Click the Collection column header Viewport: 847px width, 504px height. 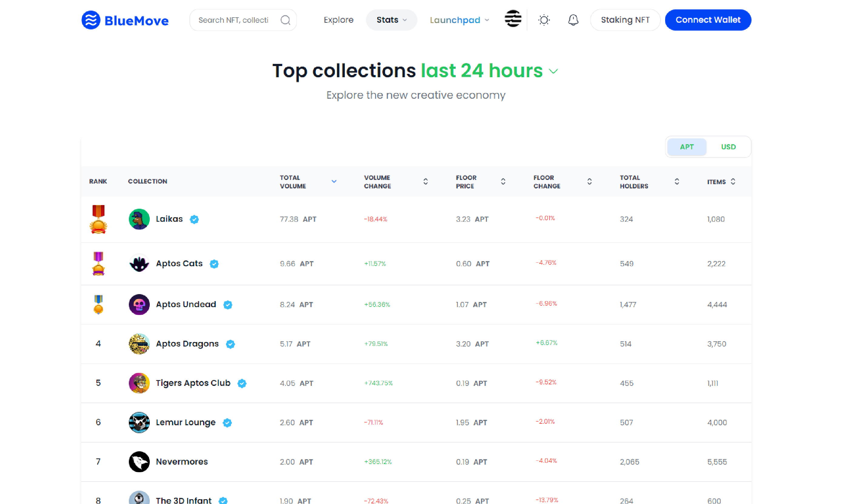click(x=148, y=181)
